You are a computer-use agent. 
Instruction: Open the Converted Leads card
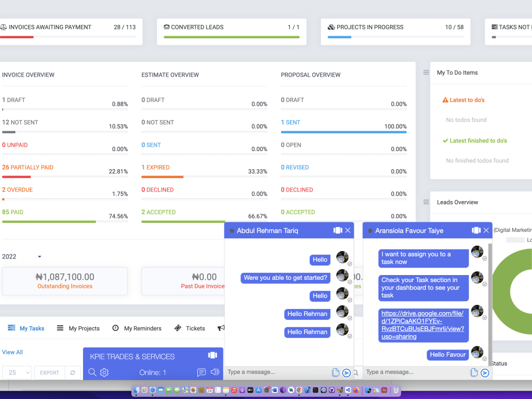(231, 31)
